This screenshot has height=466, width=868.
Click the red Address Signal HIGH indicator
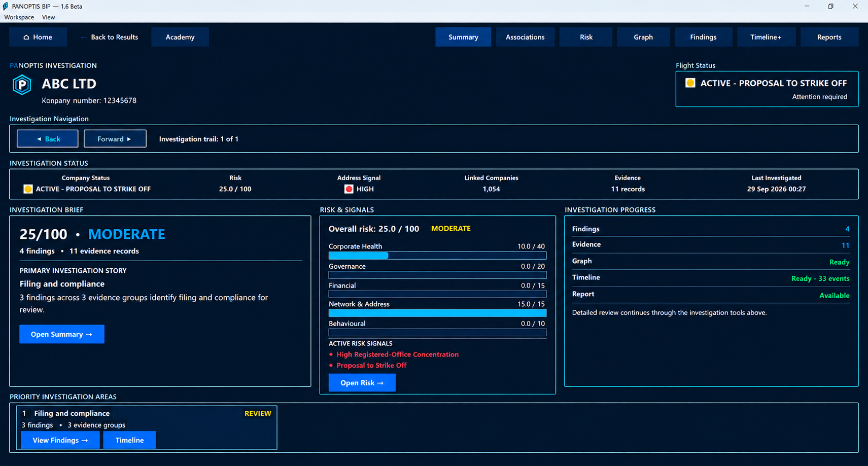click(349, 189)
